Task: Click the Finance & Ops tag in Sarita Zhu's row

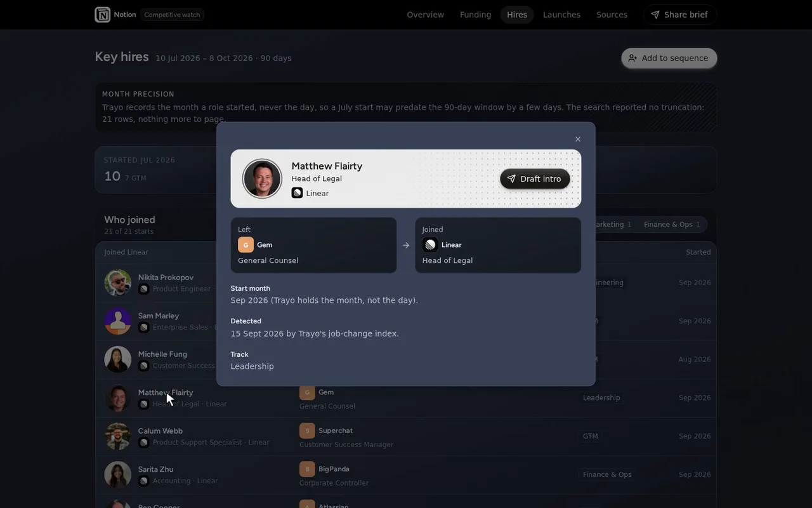Action: (x=607, y=474)
